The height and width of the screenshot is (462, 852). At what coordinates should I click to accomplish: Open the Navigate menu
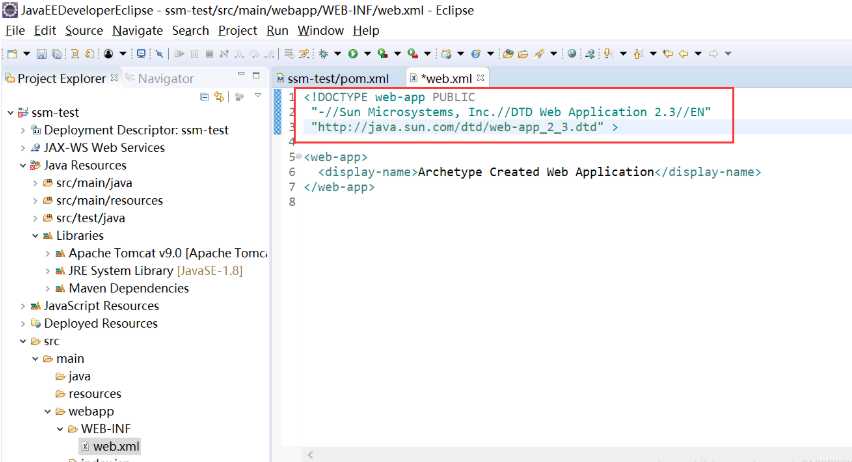137,30
